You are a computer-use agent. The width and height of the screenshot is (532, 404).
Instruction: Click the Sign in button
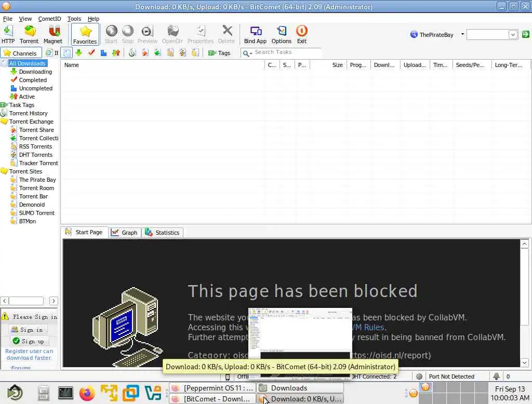29,330
